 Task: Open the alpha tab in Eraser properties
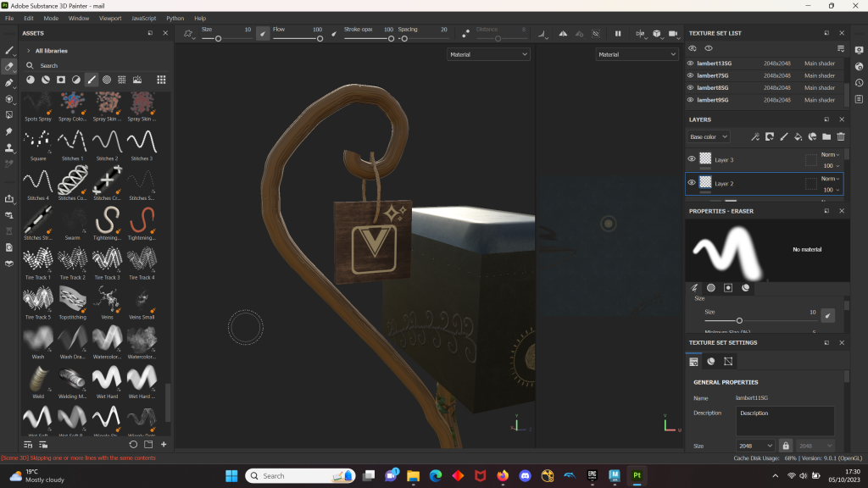(x=711, y=288)
